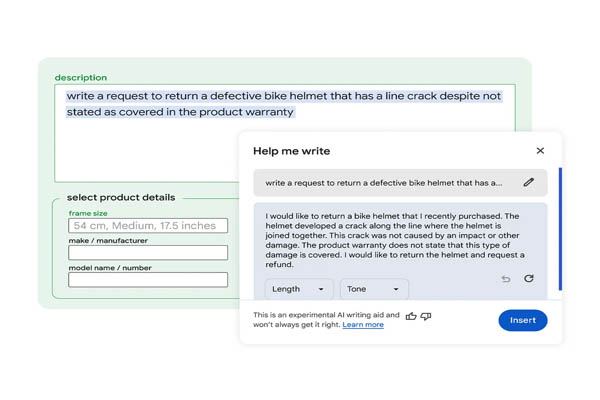This screenshot has width=600, height=400.
Task: Click the 'frame size' label
Action: [88, 213]
